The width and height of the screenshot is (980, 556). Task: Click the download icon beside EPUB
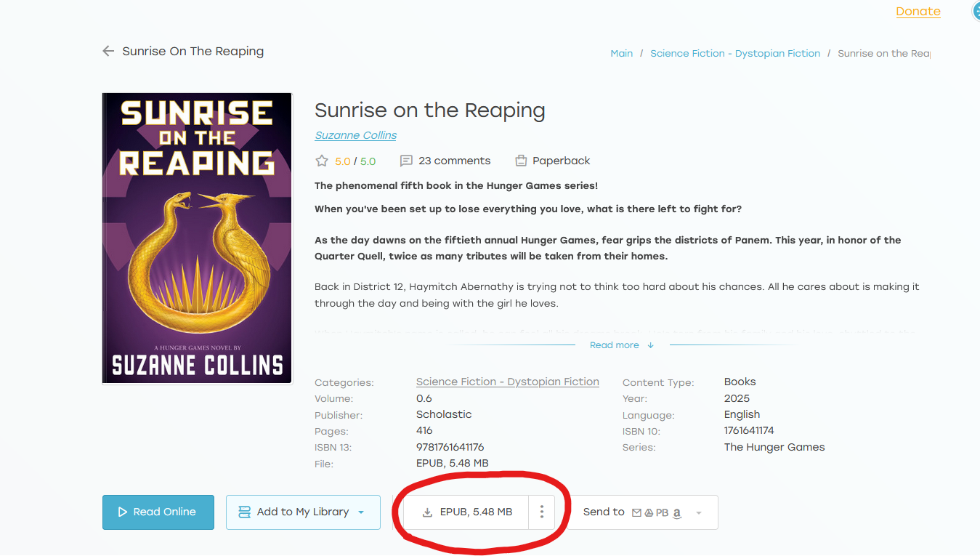pyautogui.click(x=428, y=512)
